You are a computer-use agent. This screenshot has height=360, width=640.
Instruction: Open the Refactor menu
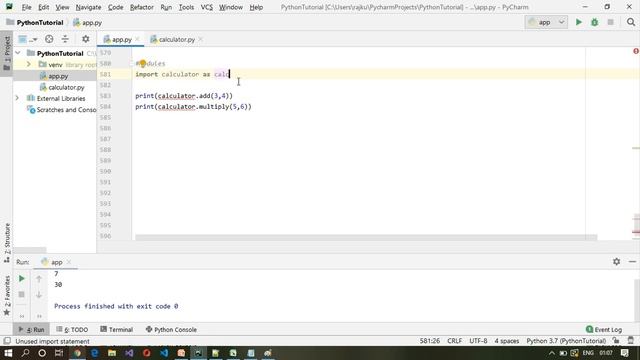pos(142,7)
